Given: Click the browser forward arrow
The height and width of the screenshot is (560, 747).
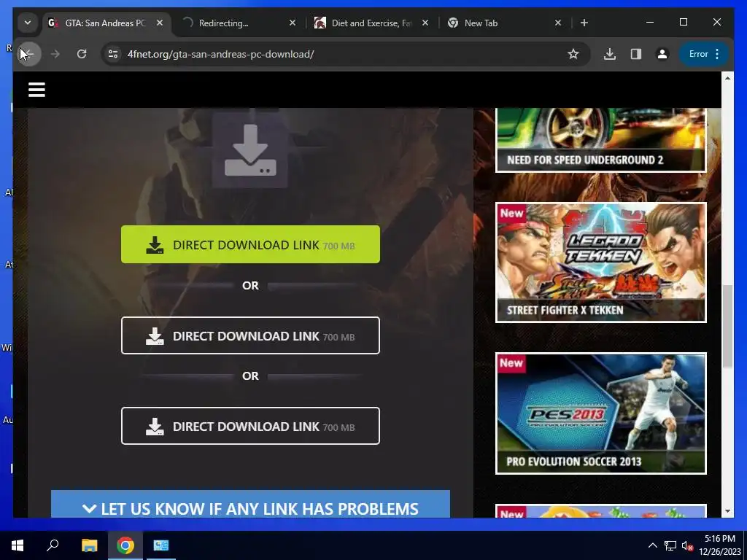Looking at the screenshot, I should coord(55,54).
